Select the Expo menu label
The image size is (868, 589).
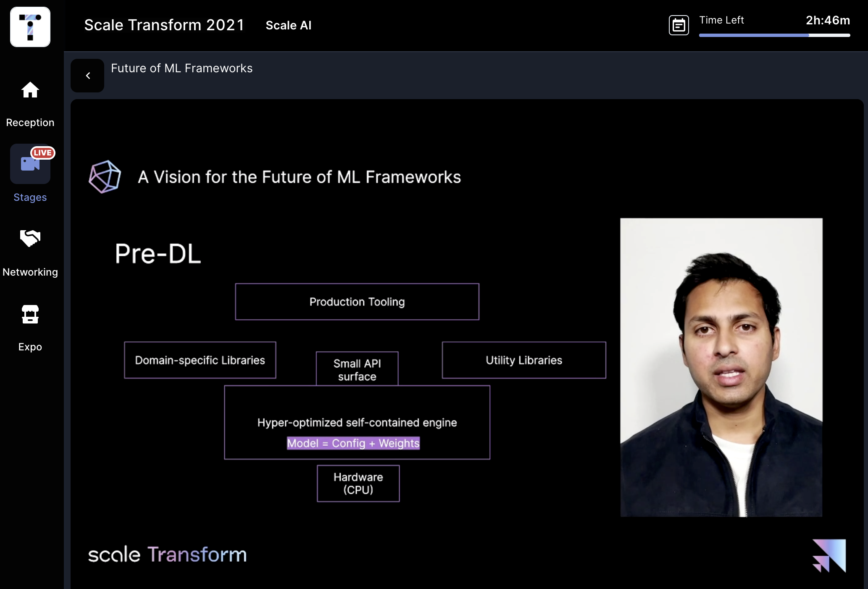pos(30,347)
